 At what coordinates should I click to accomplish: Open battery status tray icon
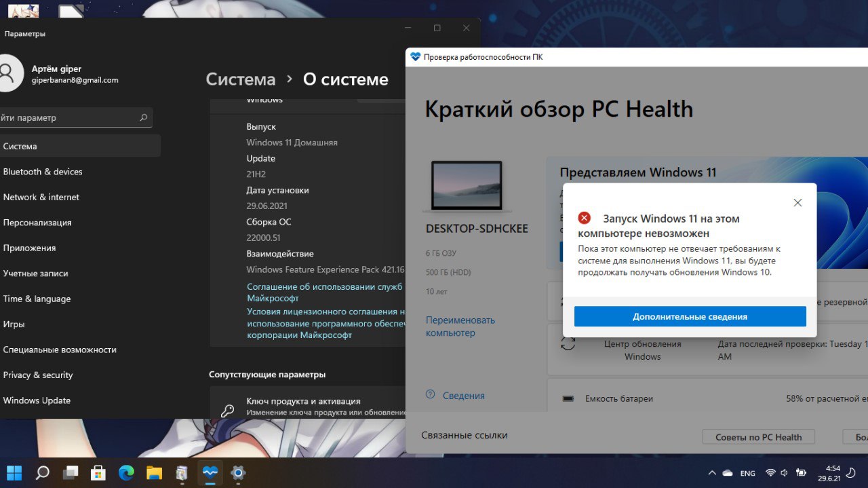[801, 473]
